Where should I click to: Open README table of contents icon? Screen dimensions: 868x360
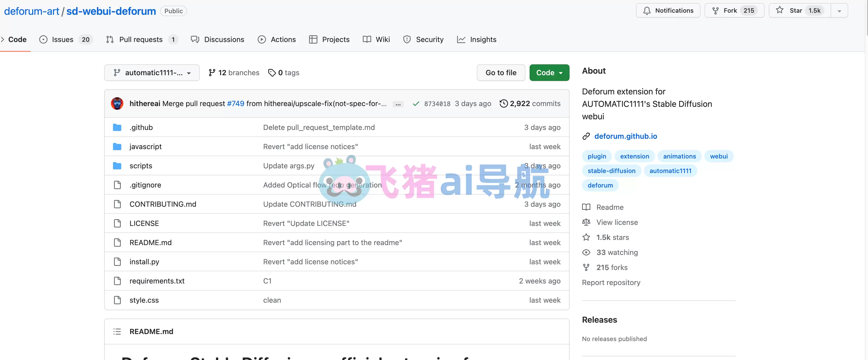[117, 331]
